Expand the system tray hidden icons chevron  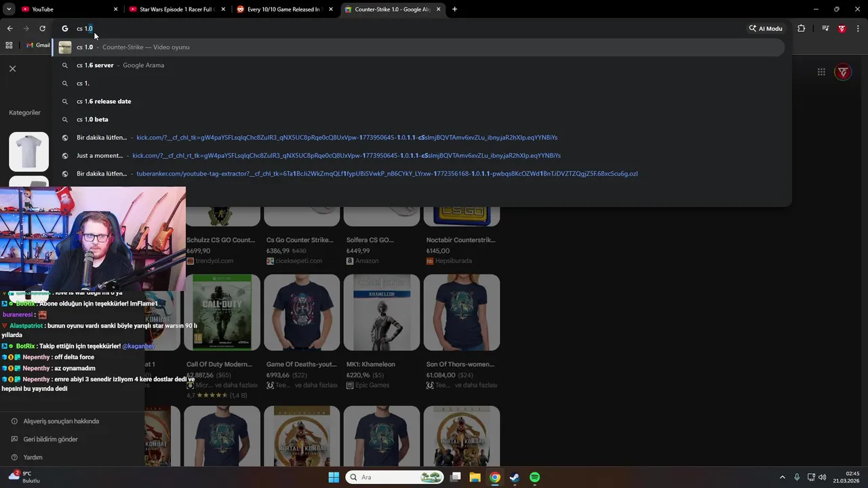782,477
